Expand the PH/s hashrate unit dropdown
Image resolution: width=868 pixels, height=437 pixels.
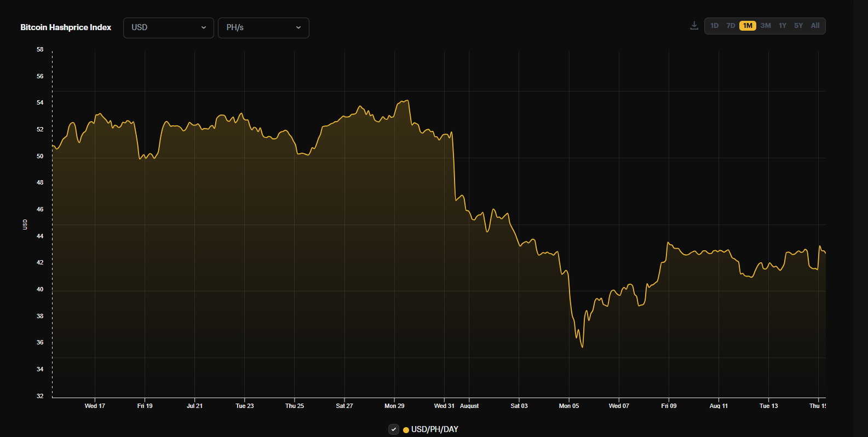263,27
